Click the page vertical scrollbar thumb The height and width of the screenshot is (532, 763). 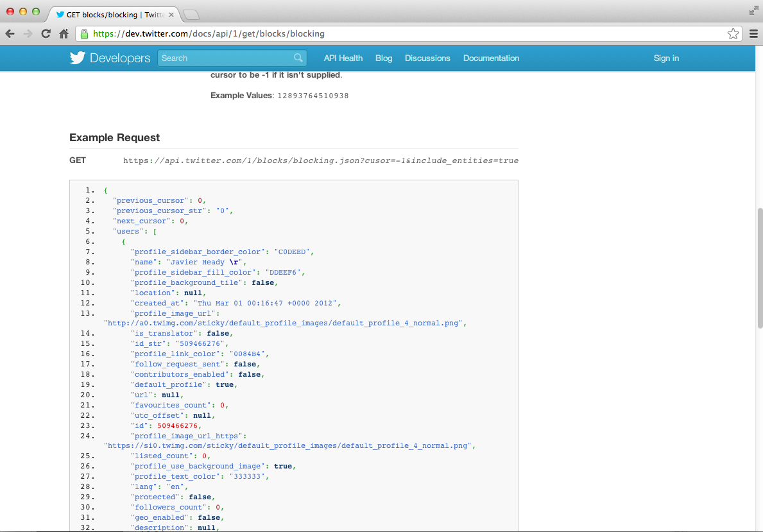pyautogui.click(x=760, y=268)
